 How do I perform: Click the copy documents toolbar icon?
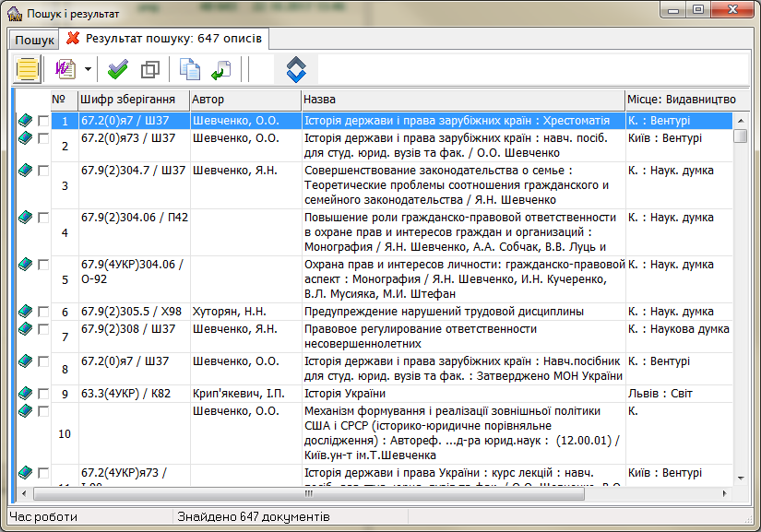tap(190, 70)
